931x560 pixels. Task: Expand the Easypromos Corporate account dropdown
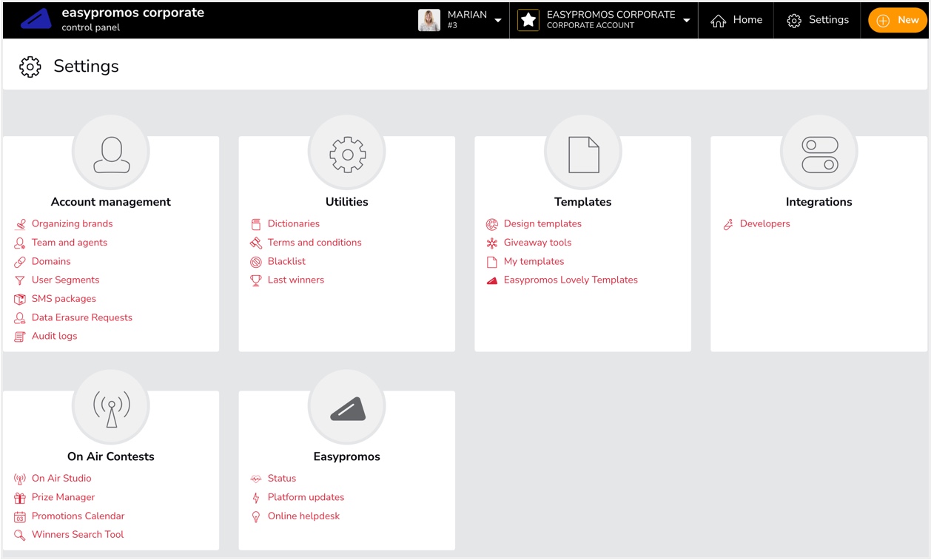click(x=687, y=21)
